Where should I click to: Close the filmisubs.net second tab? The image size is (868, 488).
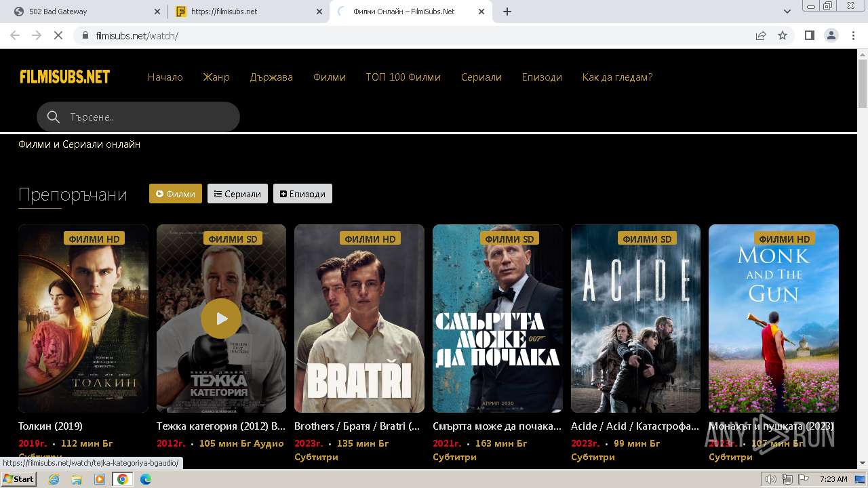(319, 12)
